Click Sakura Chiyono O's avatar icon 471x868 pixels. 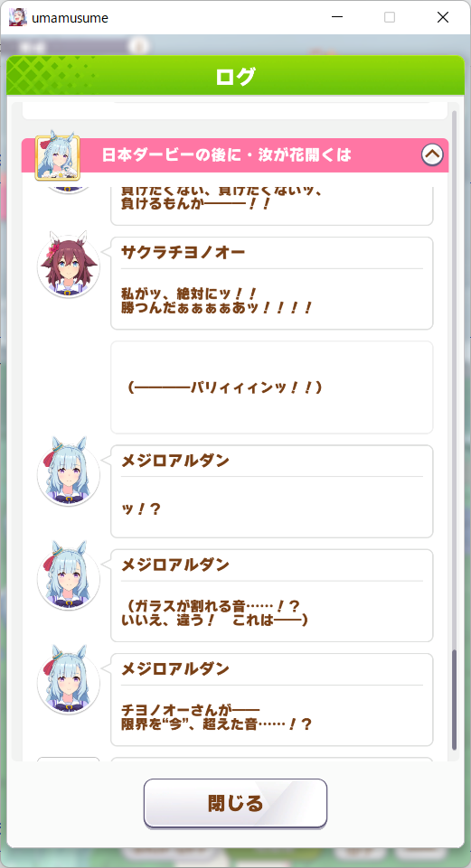pos(69,266)
